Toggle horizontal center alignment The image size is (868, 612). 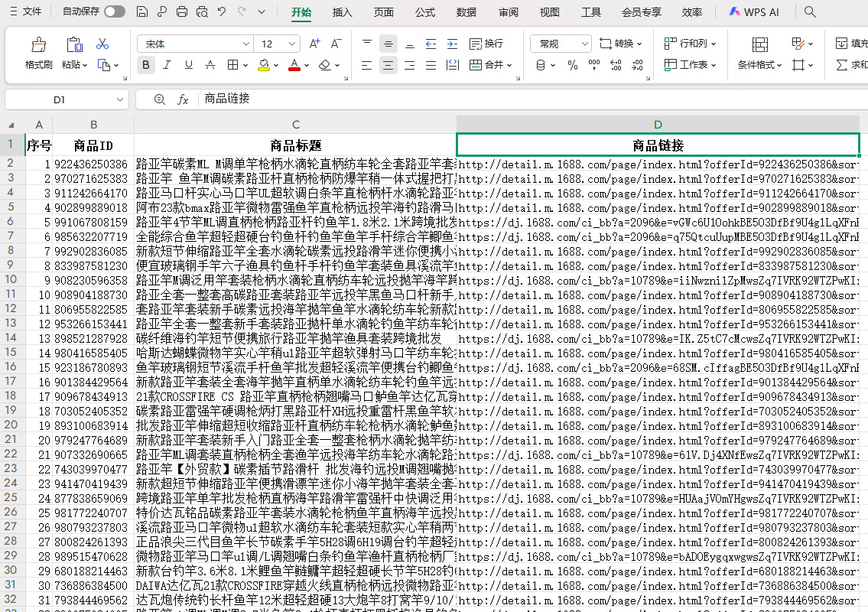tap(388, 65)
